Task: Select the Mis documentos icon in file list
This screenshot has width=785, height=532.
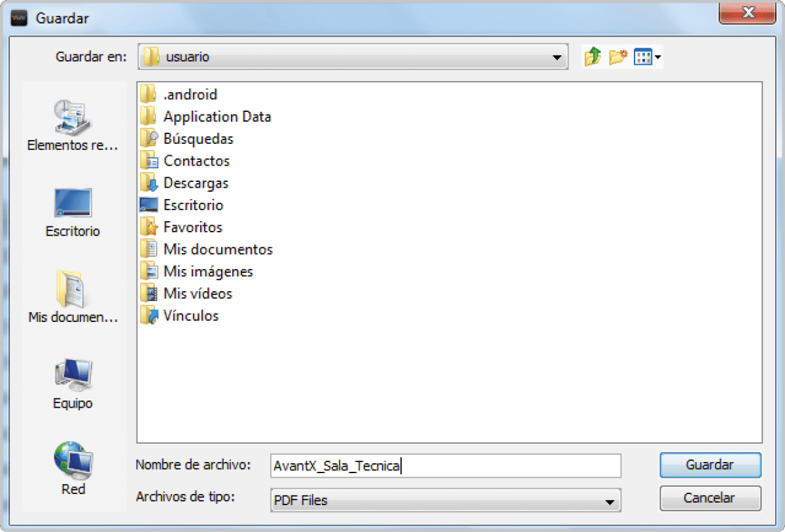Action: (148, 249)
